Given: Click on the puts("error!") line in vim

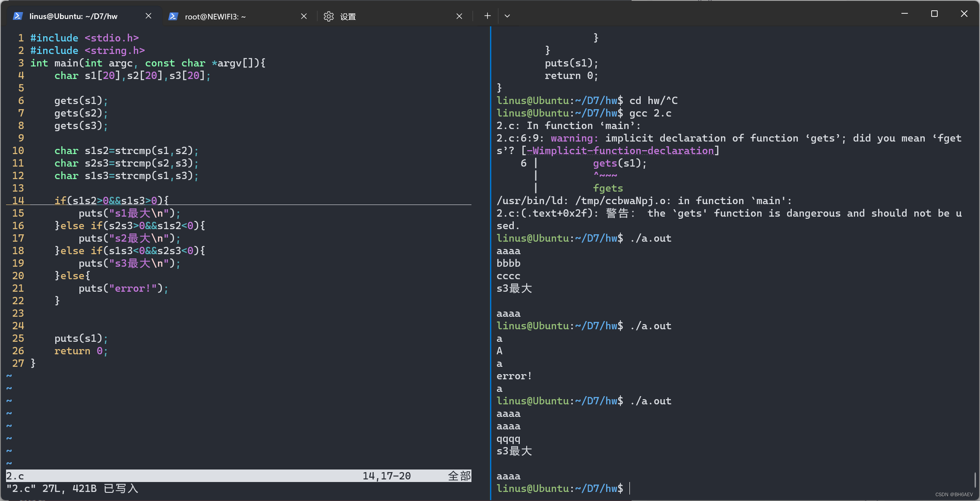Looking at the screenshot, I should 123,288.
